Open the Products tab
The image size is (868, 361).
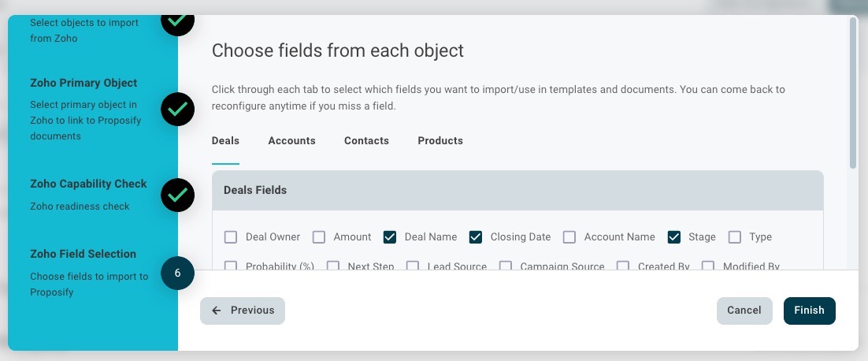point(440,140)
